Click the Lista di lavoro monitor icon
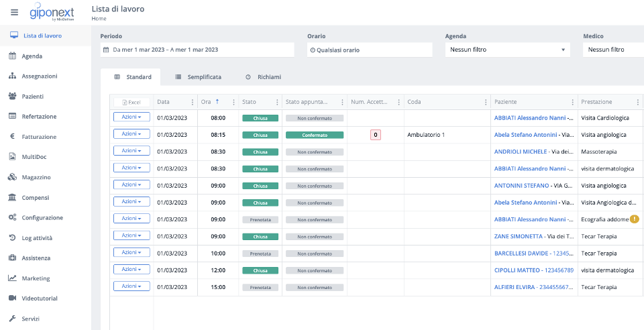The image size is (644, 330). pyautogui.click(x=14, y=36)
